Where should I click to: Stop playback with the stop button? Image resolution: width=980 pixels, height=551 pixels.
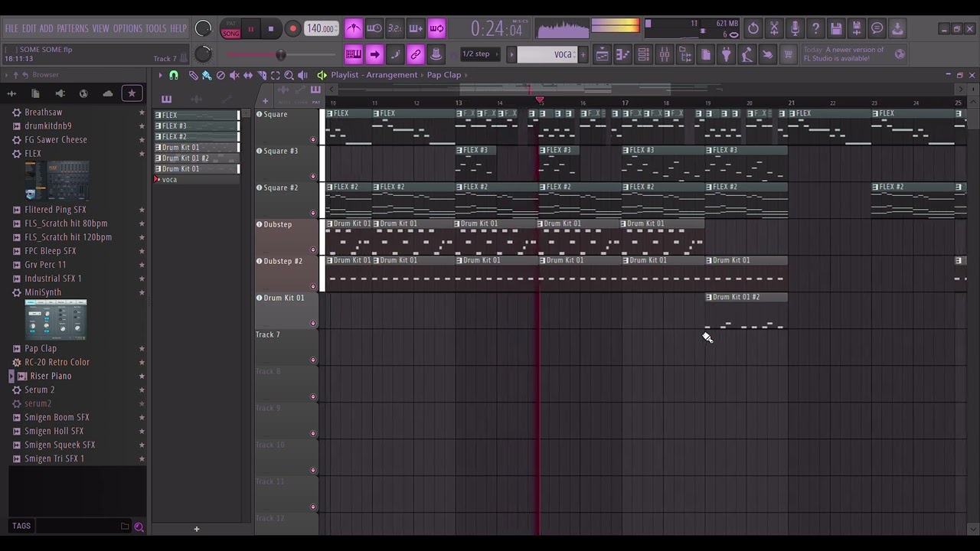[x=270, y=29]
